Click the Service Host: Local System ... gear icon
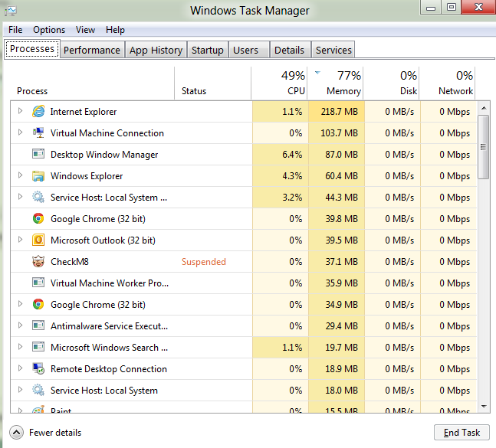 [38, 197]
